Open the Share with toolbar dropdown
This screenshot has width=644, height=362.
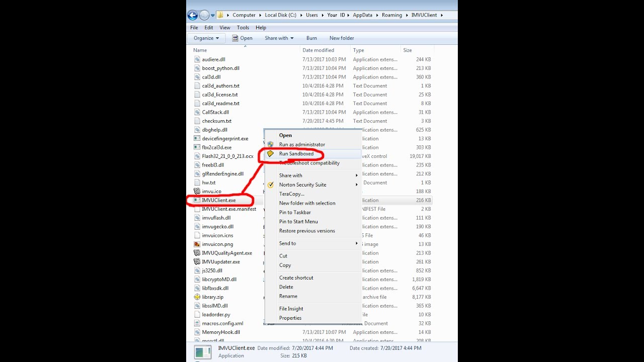tap(279, 38)
